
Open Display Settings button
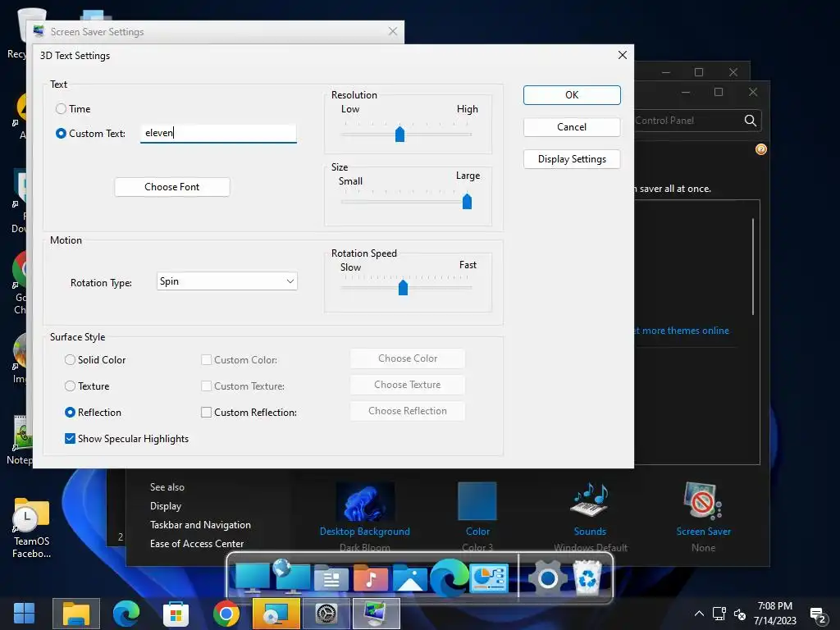coord(572,159)
